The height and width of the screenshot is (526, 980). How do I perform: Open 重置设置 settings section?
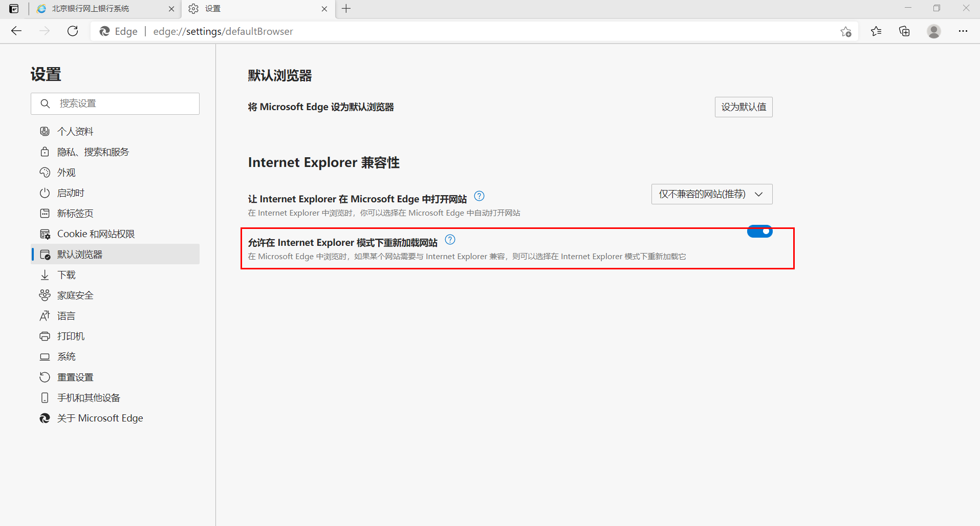115,377
